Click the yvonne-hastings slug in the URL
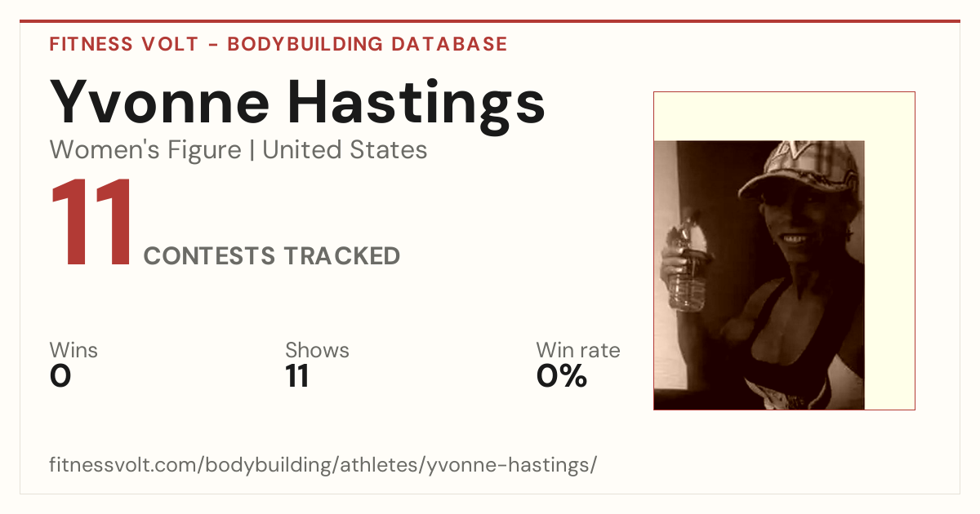This screenshot has width=980, height=514. coord(511,466)
